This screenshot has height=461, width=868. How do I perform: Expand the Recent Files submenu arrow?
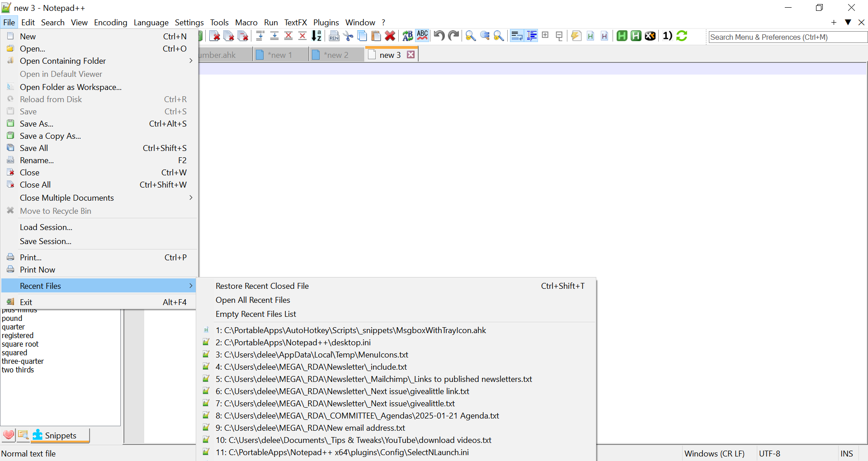pos(191,286)
